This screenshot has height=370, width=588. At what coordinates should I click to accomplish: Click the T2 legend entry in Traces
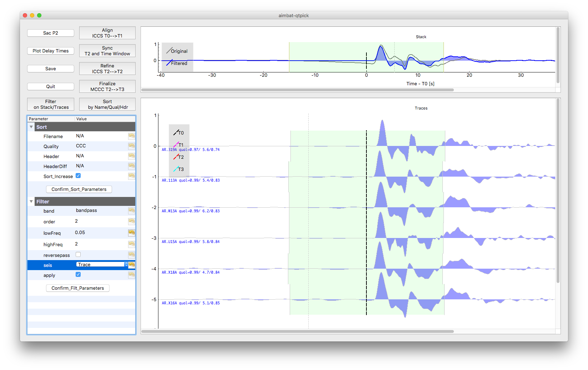click(x=179, y=157)
